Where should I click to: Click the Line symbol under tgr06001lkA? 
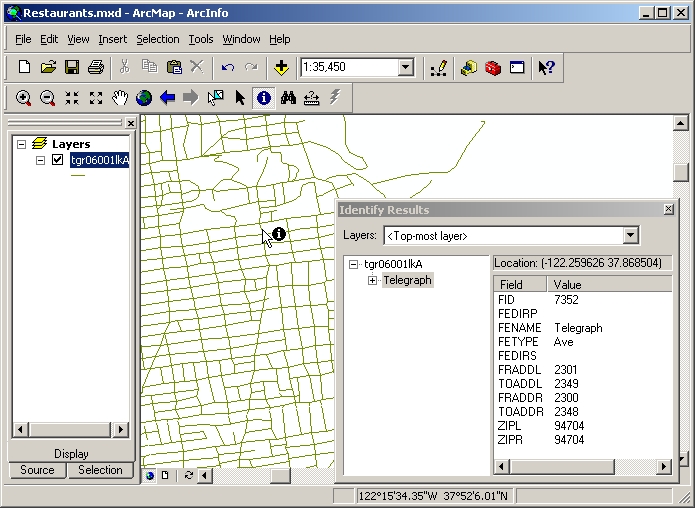tap(78, 175)
